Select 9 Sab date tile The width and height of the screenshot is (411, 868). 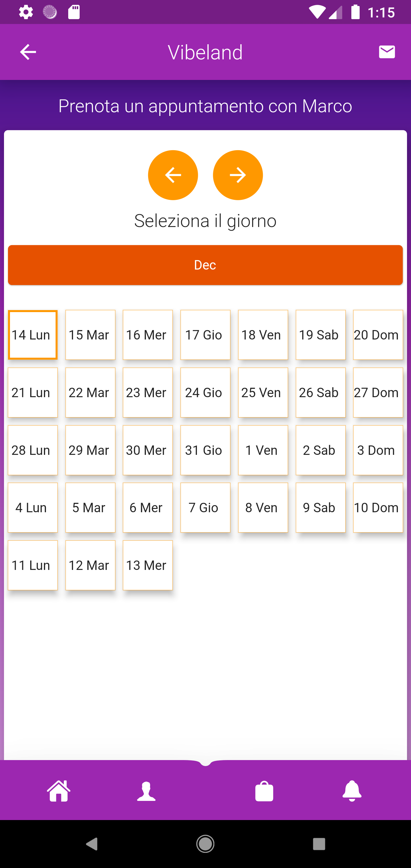(320, 507)
